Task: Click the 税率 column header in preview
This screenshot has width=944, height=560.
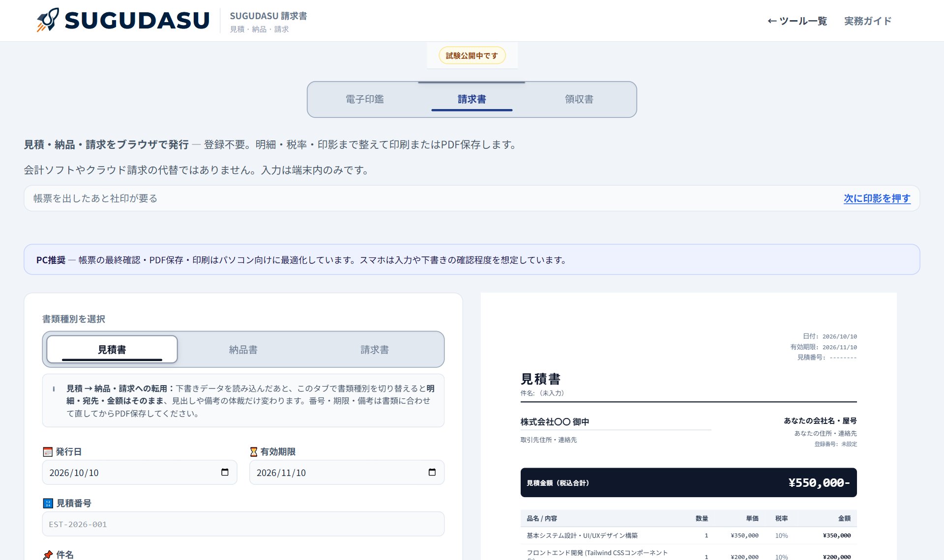Action: click(781, 518)
